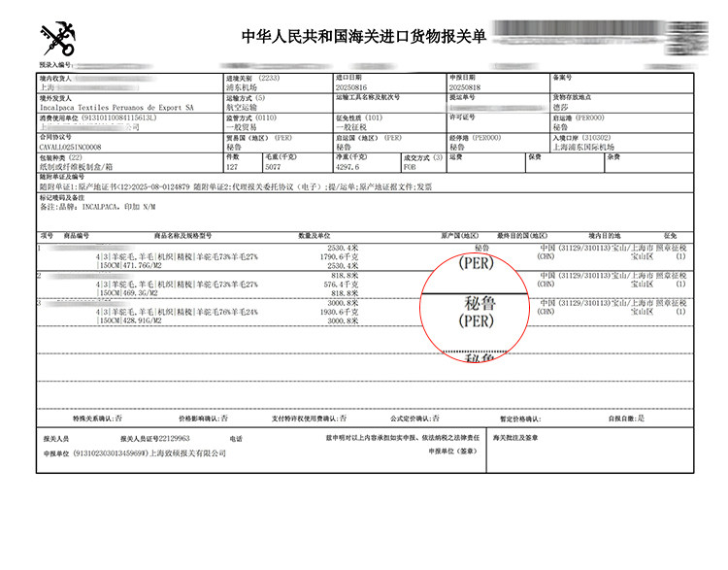
Task: Click item 1 weight 1790.6千克
Action: pos(339,257)
